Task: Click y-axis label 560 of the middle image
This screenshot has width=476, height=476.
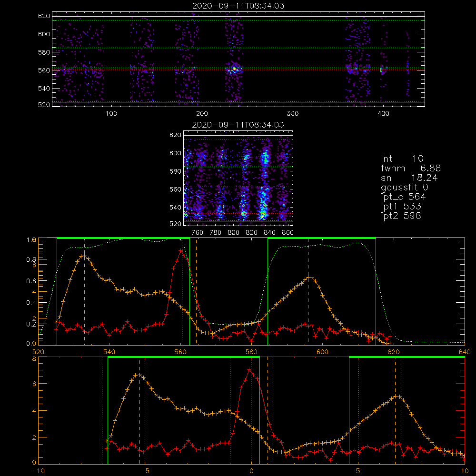Action: click(x=176, y=189)
